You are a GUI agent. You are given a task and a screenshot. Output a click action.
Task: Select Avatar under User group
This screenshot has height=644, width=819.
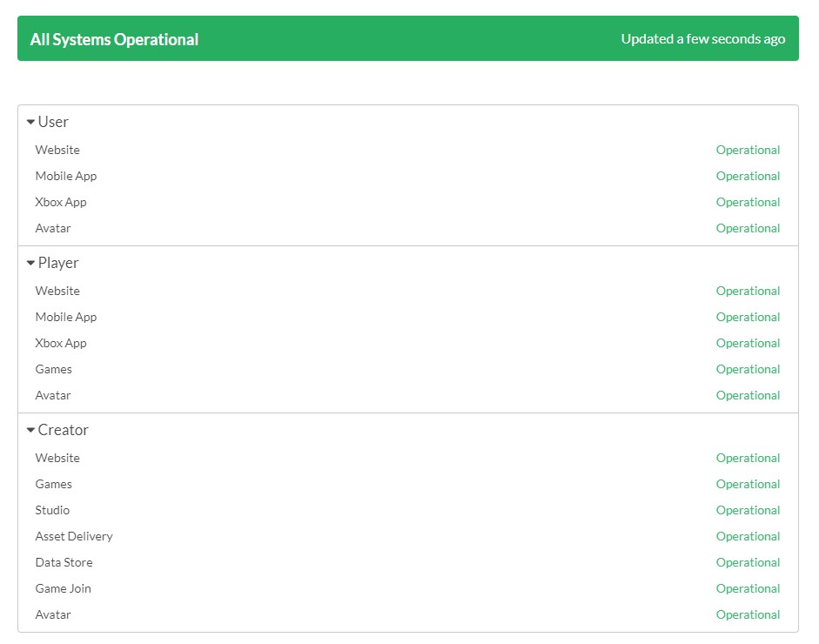click(x=53, y=228)
